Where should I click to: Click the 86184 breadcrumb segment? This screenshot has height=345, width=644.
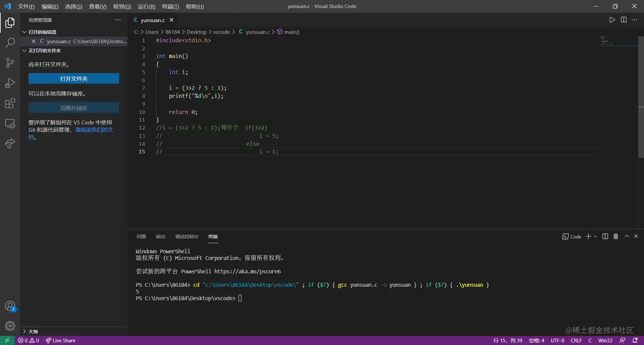172,32
